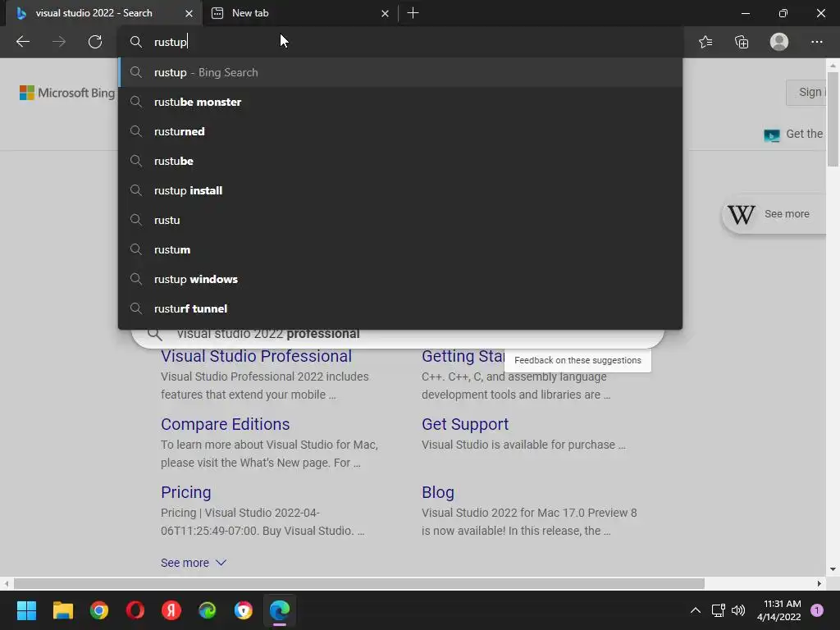Click the 'Get the' Bing app promo
Viewport: 840px width, 630px height.
(x=794, y=134)
